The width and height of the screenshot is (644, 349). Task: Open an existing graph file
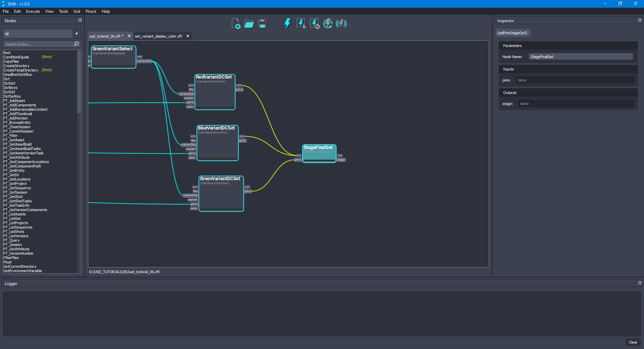[x=249, y=23]
